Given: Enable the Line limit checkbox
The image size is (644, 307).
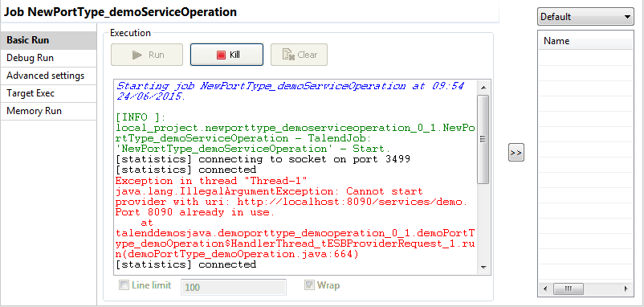Looking at the screenshot, I should pos(123,284).
